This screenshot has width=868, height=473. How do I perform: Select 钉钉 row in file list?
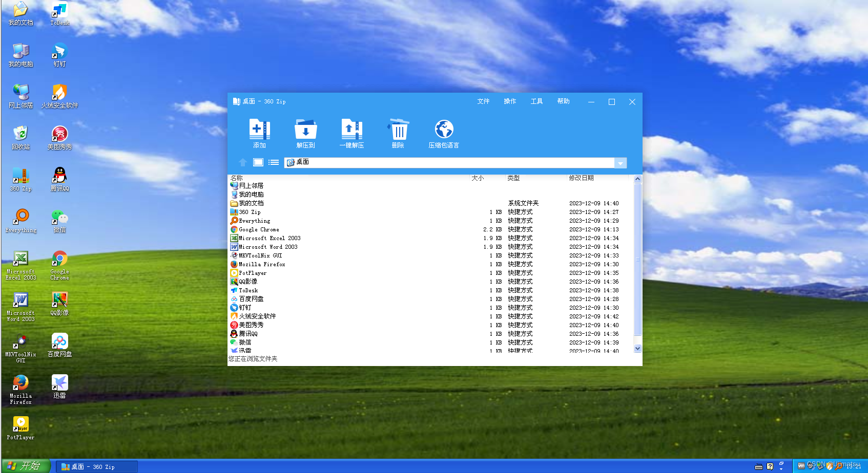[430, 308]
